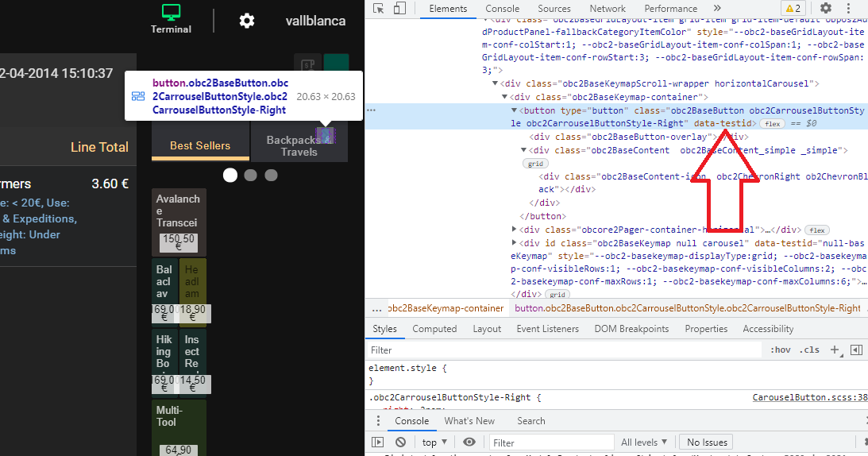Open the top JavaScript context dropdown
The width and height of the screenshot is (868, 456).
pyautogui.click(x=434, y=442)
